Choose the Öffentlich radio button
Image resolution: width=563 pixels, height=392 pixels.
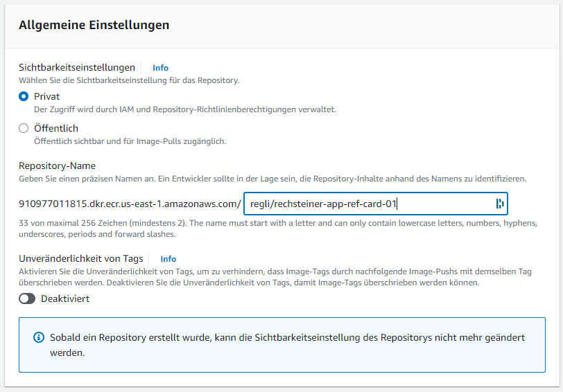coord(24,128)
